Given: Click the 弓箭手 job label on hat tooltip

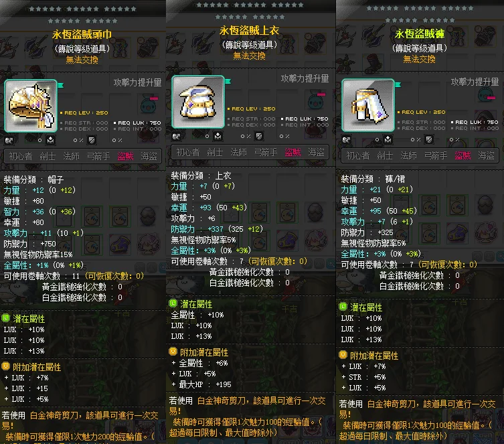Looking at the screenshot, I should tap(98, 156).
